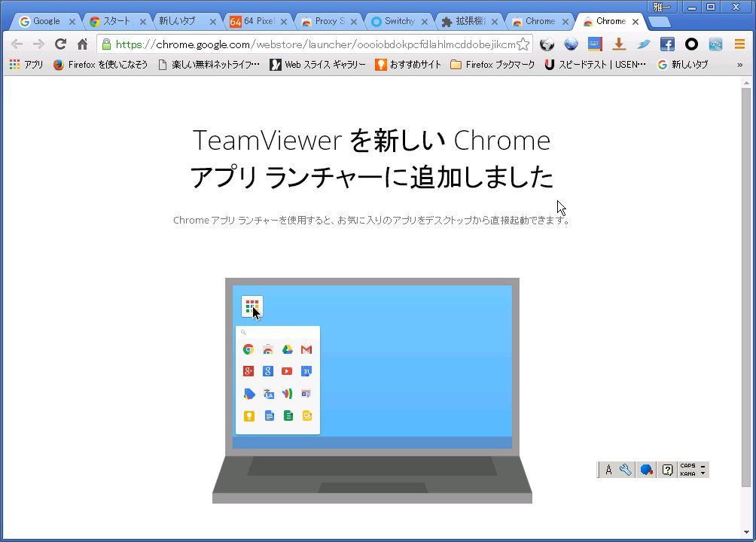Open the アプリ apps shortcut
Screen dimensions: 756x542
(26, 64)
